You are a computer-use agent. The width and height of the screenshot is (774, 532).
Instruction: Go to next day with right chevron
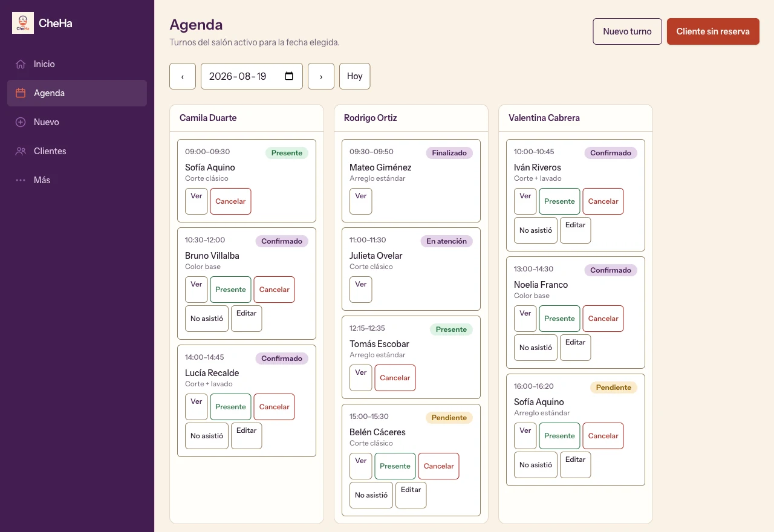pos(321,76)
